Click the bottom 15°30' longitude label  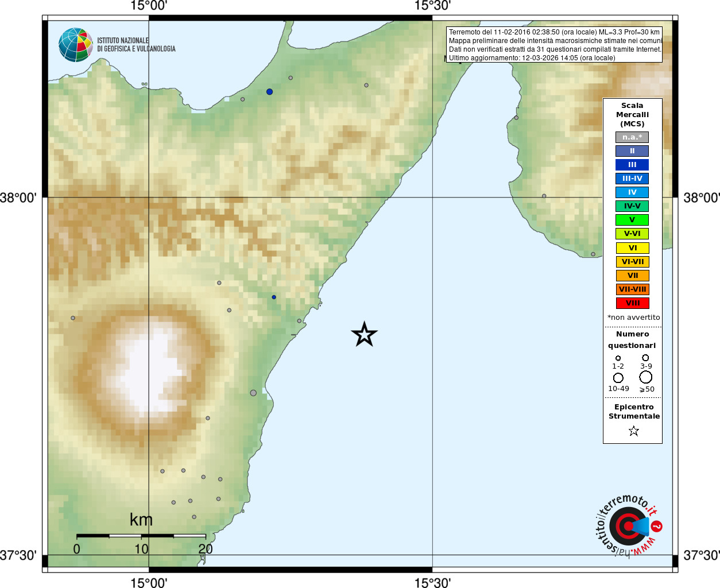(432, 583)
